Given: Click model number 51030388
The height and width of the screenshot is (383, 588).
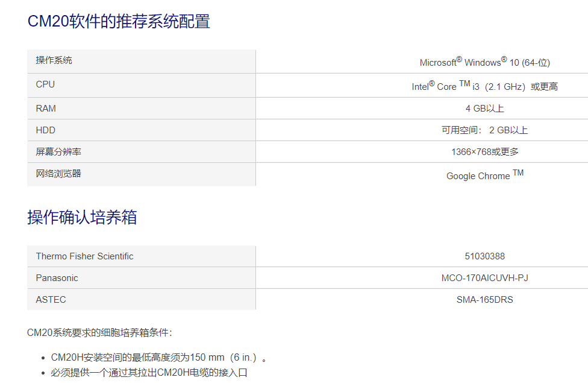Looking at the screenshot, I should coord(484,256).
